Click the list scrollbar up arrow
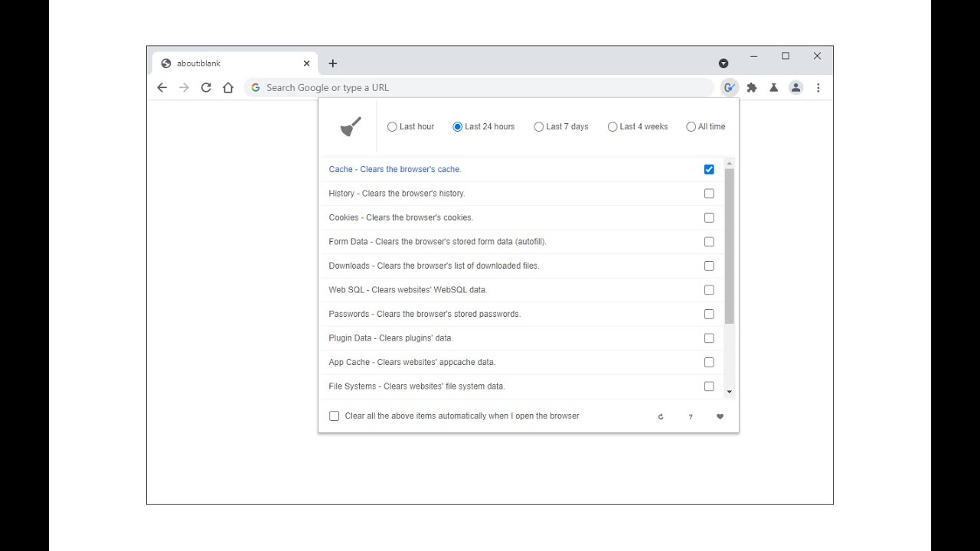 click(729, 163)
